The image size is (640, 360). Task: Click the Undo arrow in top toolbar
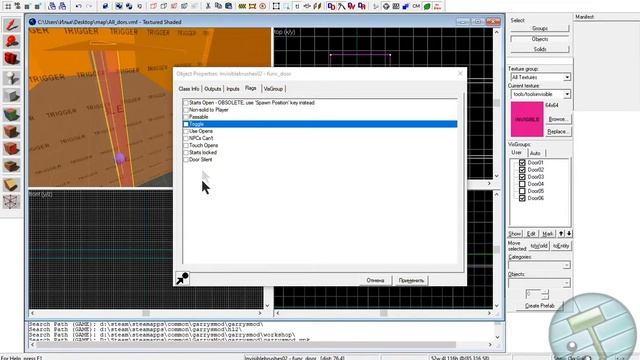pos(78,6)
